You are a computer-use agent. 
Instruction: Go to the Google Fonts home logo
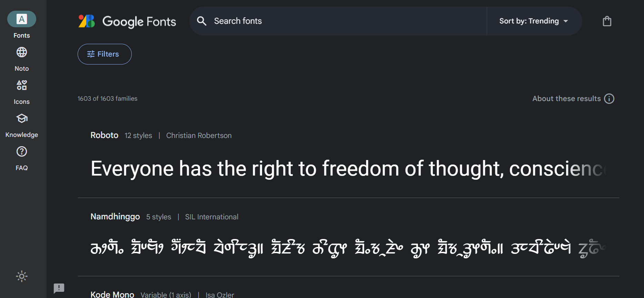coord(127,21)
